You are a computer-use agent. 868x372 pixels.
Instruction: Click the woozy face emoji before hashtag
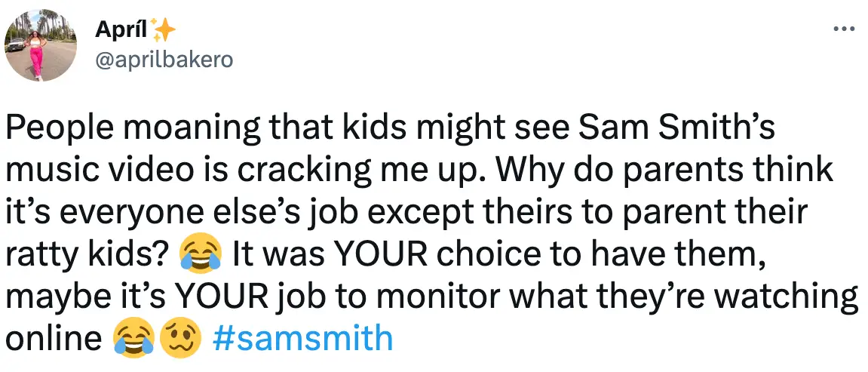179,339
